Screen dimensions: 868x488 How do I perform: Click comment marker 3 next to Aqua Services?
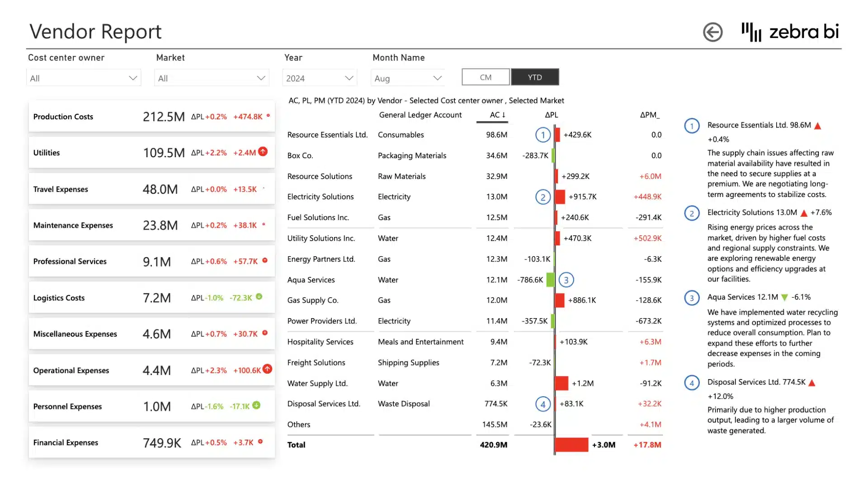point(566,280)
